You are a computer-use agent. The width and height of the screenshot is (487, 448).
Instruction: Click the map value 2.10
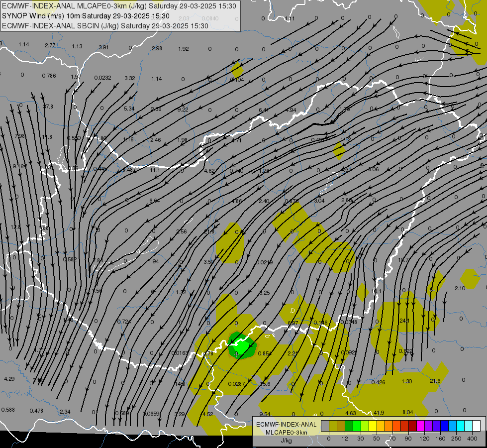pos(460,288)
